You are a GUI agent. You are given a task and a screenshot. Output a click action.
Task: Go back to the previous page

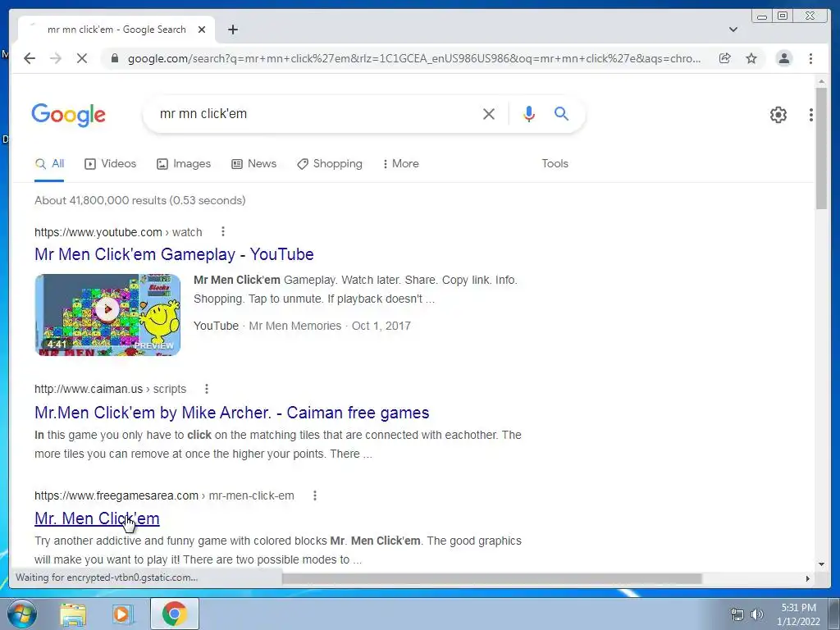click(x=30, y=58)
